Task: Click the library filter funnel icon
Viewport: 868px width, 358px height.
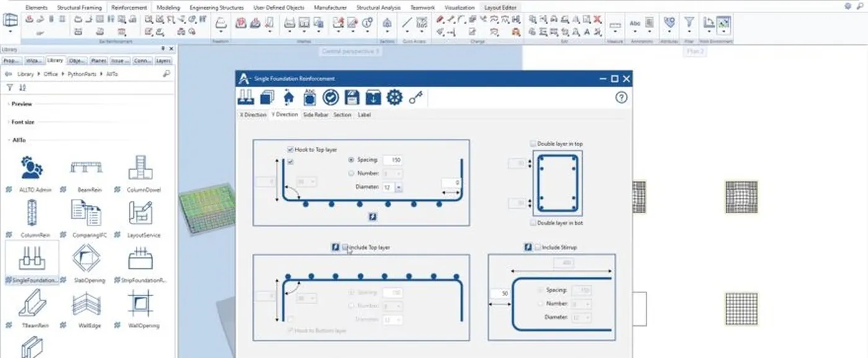Action: coord(10,87)
